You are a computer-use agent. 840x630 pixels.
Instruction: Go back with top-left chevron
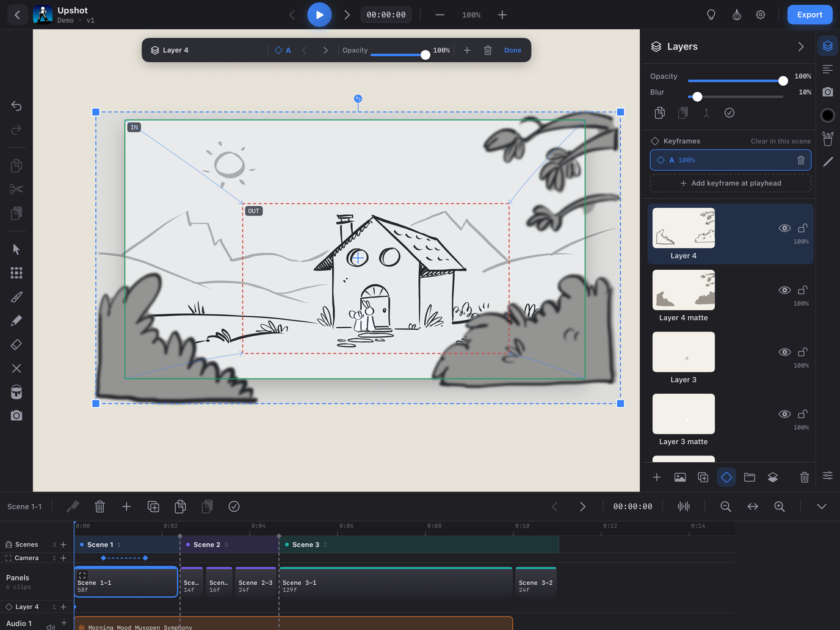point(17,15)
